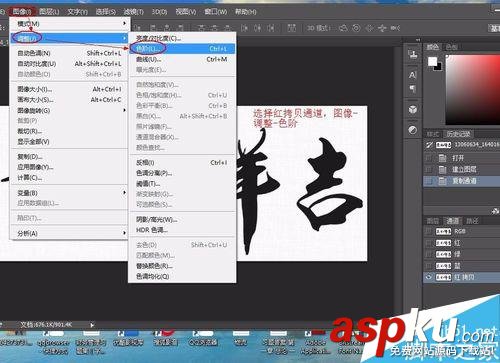This screenshot has height=363, width=500.
Task: Select 自动色调(N) in Image menu
Action: (x=69, y=53)
